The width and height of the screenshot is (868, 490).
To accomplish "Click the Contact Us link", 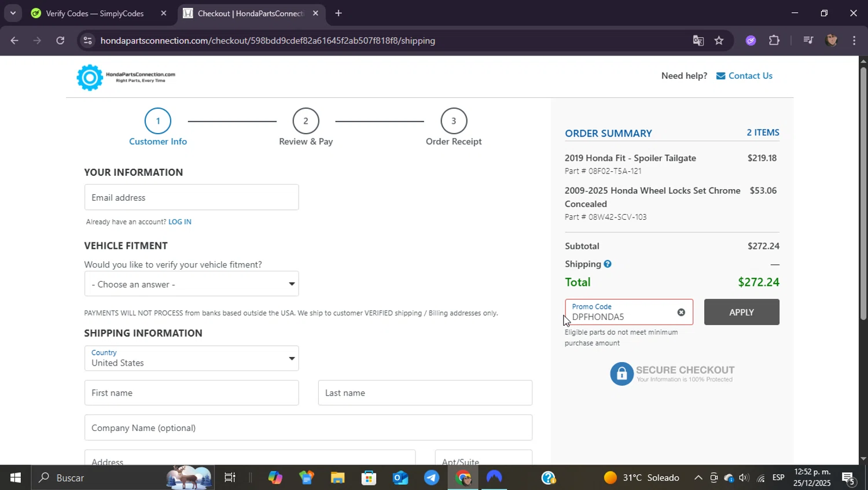I will coord(751,76).
